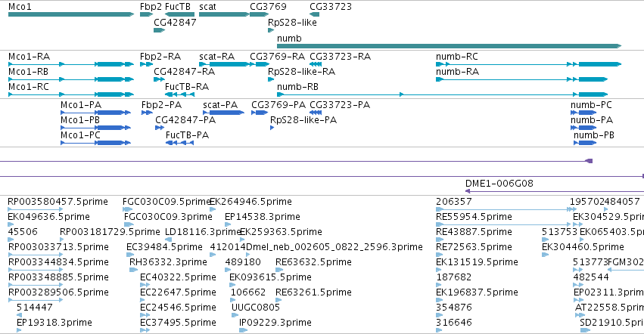Select the EC24546.5prime EST label
This screenshot has width=644, height=334.
(x=179, y=308)
